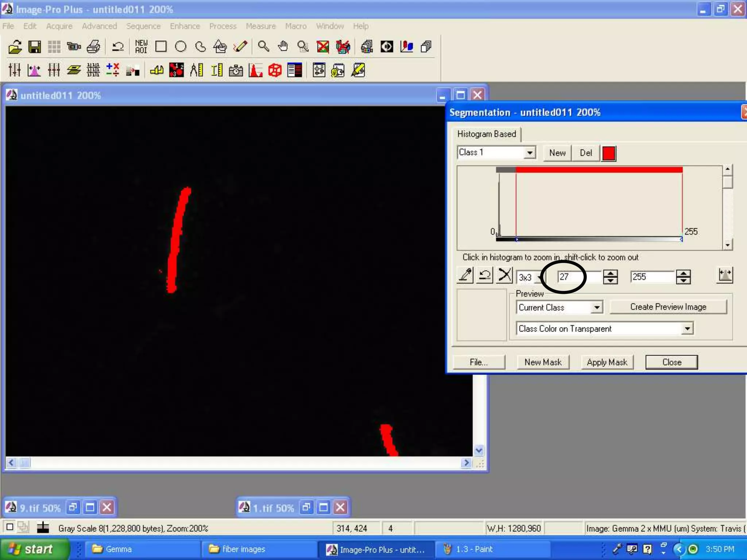Click the New AOI toolbar icon
Screen dimensions: 747x560
(141, 47)
